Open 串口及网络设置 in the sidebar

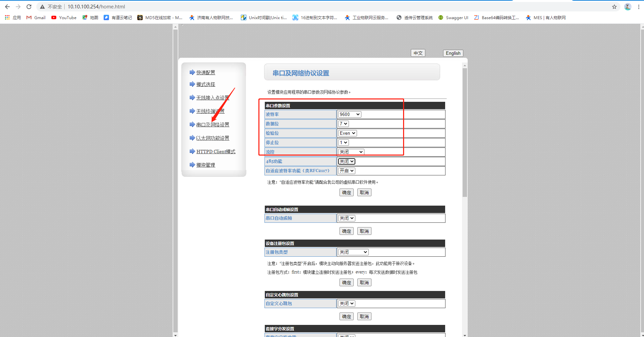(x=213, y=125)
